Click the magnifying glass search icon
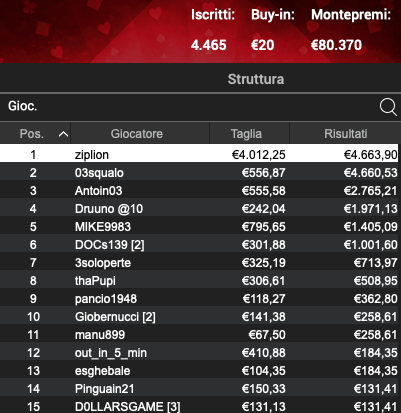Viewport: 401px width, 413px height. tap(388, 107)
